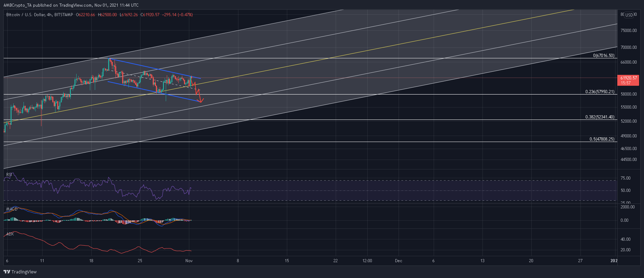644x278 pixels.
Task: Click the 0.382(52341.40) Fibonacci level label
Action: point(600,117)
